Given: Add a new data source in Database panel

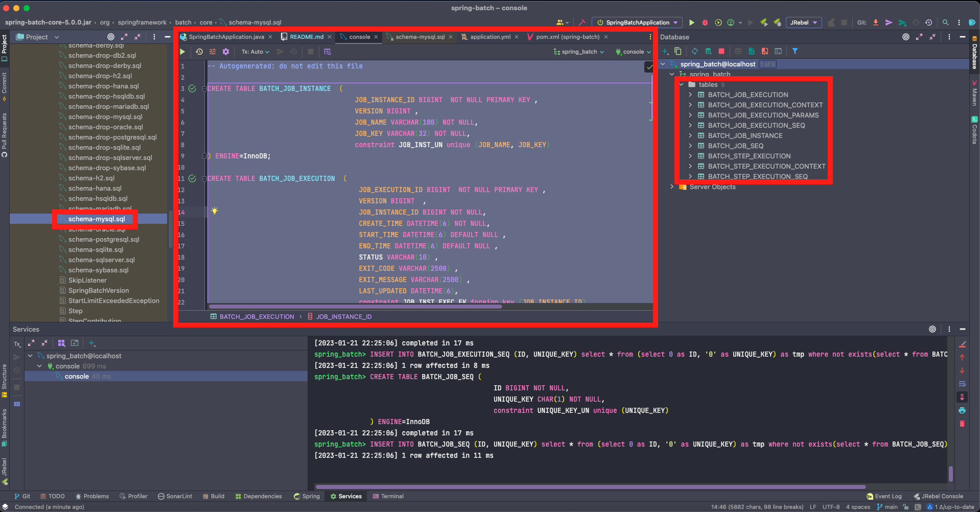Looking at the screenshot, I should 665,51.
